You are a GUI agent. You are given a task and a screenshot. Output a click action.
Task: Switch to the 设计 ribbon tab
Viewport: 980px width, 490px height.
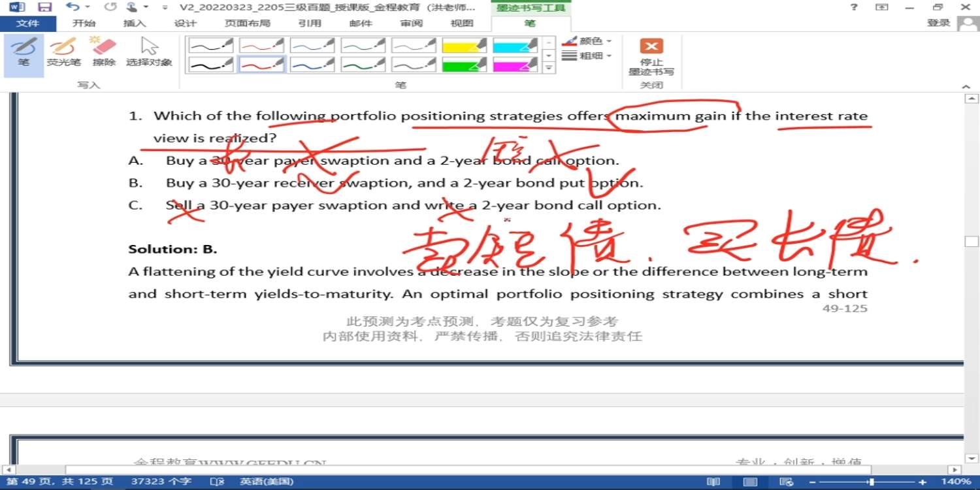[186, 24]
